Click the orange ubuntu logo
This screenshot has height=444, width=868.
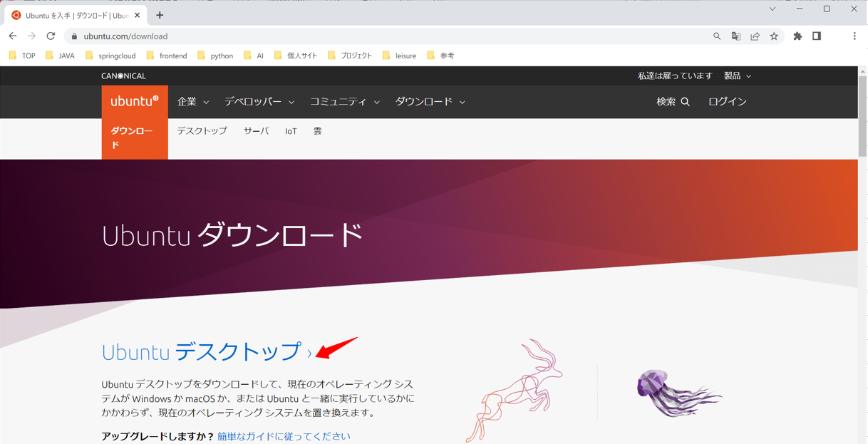pos(135,102)
